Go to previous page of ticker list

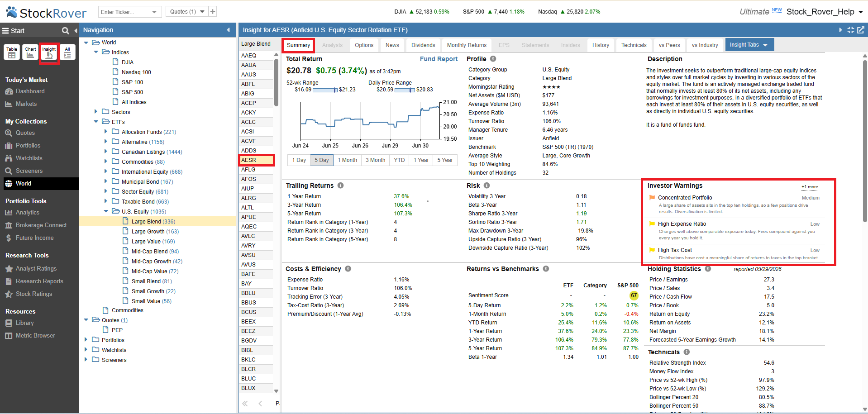point(260,403)
